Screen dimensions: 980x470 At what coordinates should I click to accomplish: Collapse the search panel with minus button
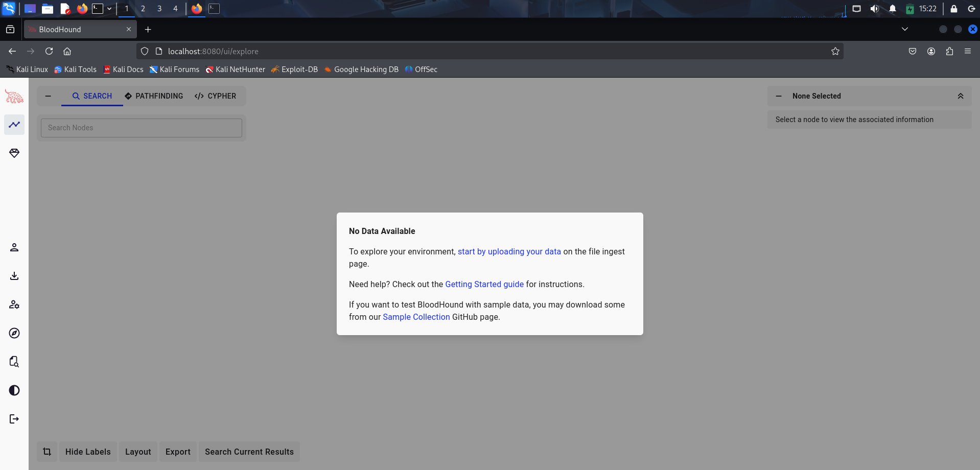[x=48, y=96]
